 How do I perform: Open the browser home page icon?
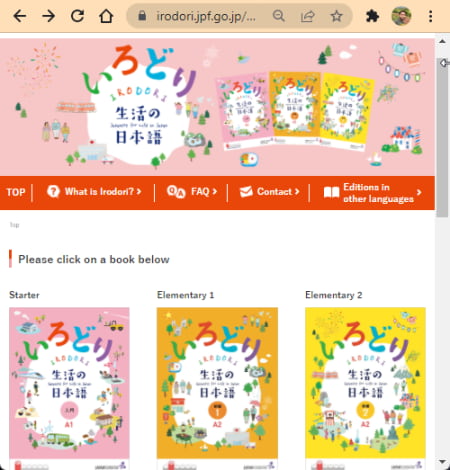click(x=106, y=16)
